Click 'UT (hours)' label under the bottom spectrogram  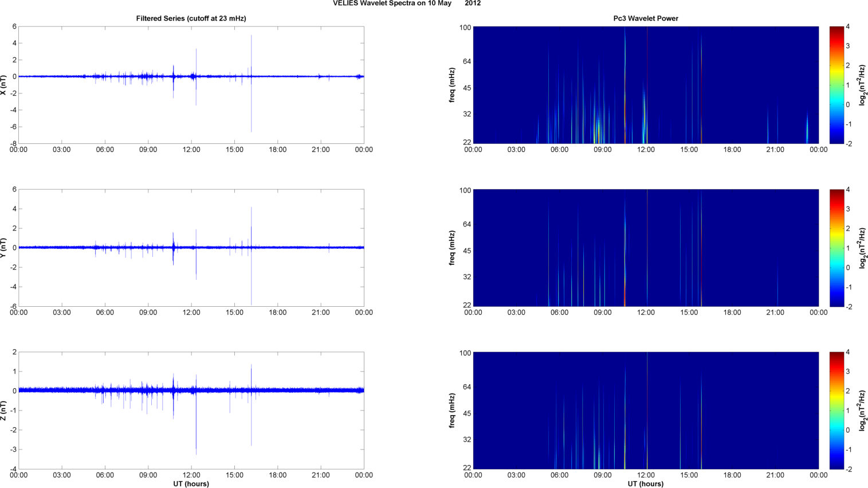pos(646,484)
